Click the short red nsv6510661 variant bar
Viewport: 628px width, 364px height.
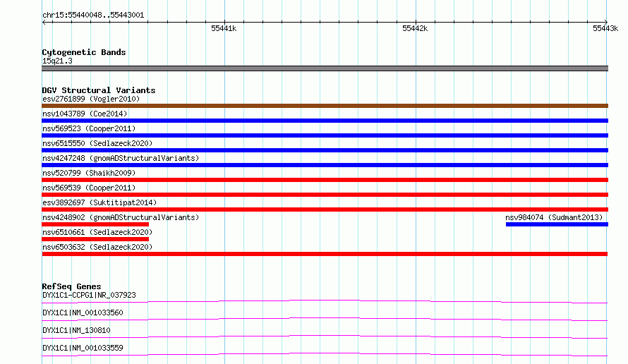(x=95, y=239)
